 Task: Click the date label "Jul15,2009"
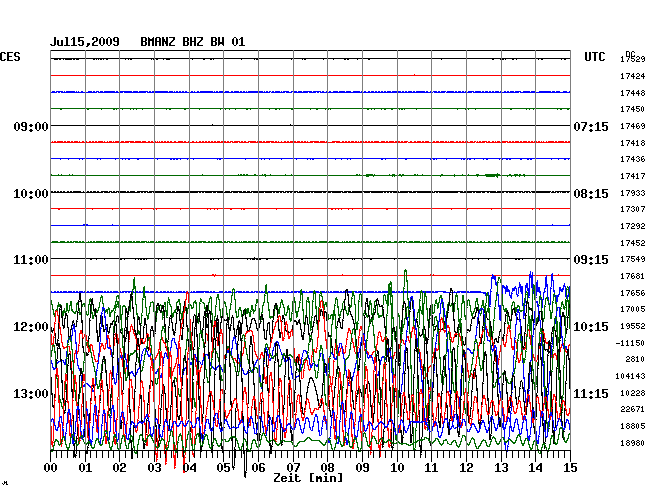pos(85,42)
